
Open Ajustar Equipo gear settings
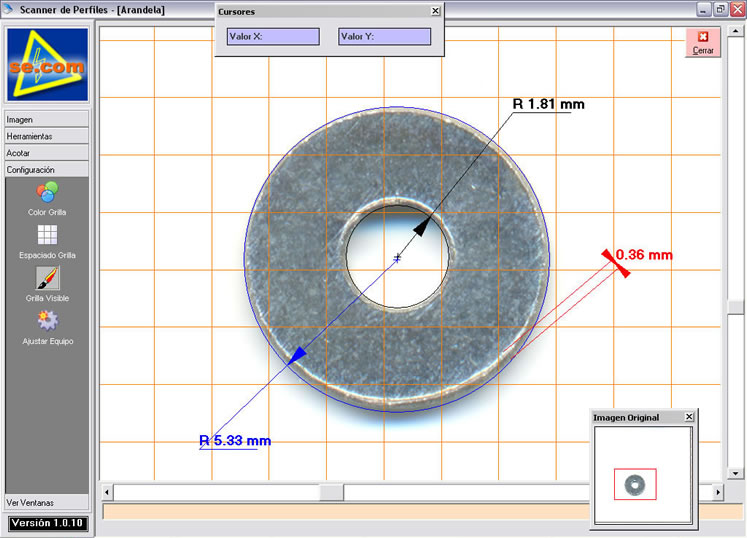point(47,321)
